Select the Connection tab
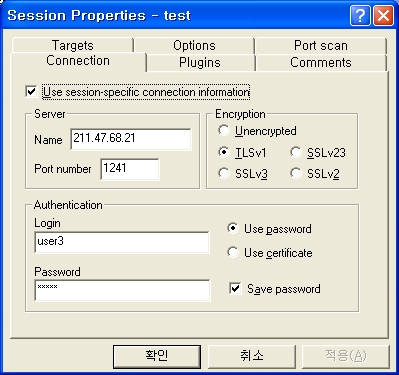 (78, 61)
